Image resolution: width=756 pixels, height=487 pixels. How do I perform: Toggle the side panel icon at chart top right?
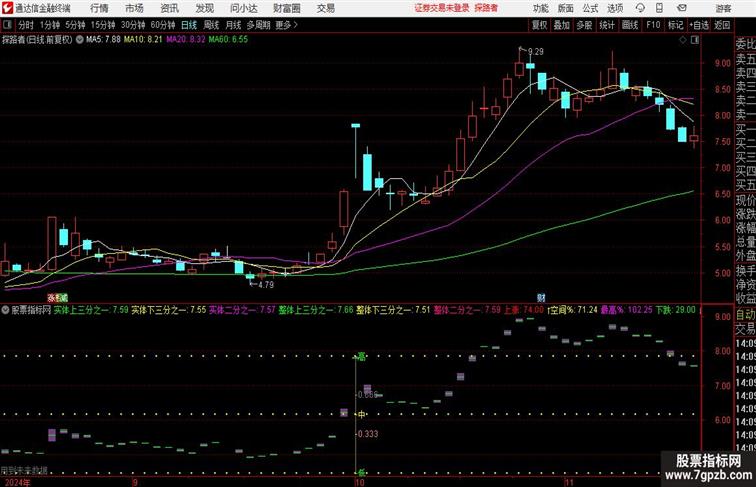[x=695, y=40]
